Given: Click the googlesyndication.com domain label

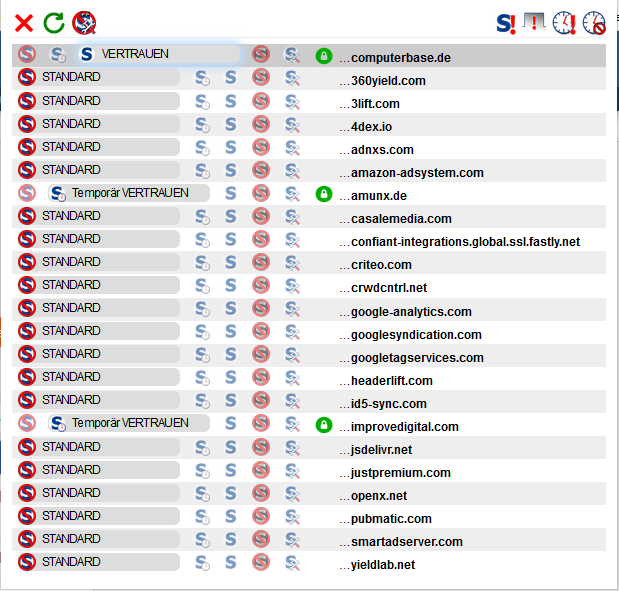Looking at the screenshot, I should point(411,335).
